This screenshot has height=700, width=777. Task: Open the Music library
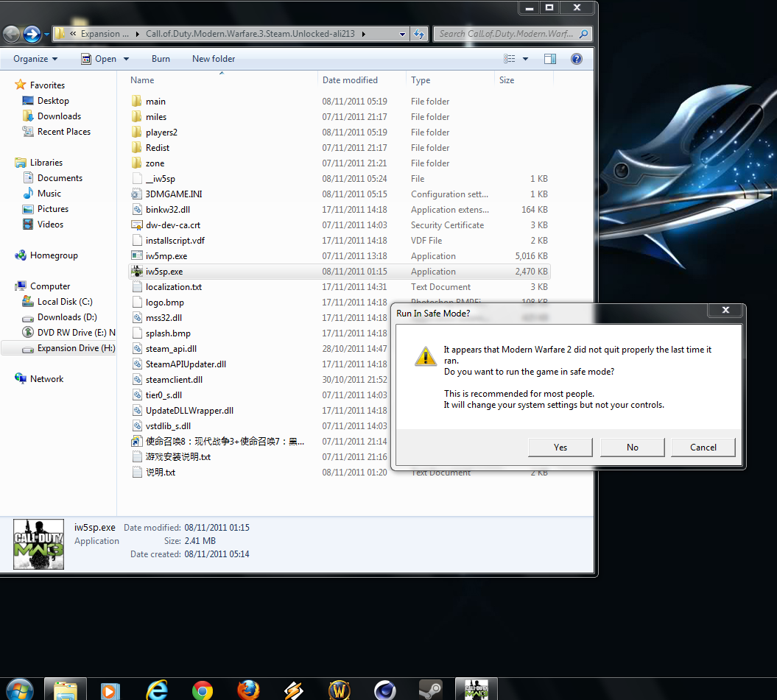(42, 193)
